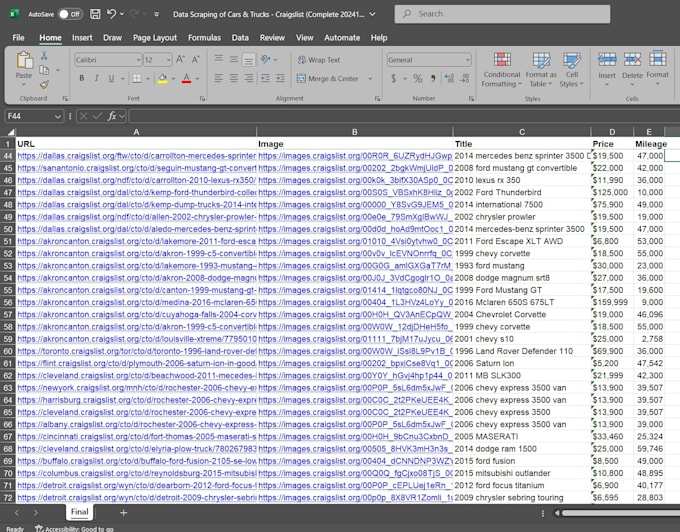Image resolution: width=680 pixels, height=532 pixels.
Task: Select the Format Painter brush icon
Action: 44,85
